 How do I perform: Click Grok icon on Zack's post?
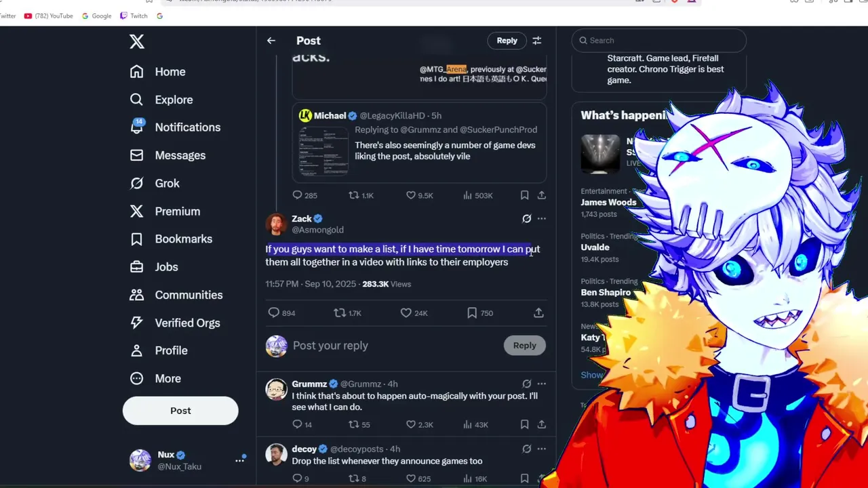point(526,219)
